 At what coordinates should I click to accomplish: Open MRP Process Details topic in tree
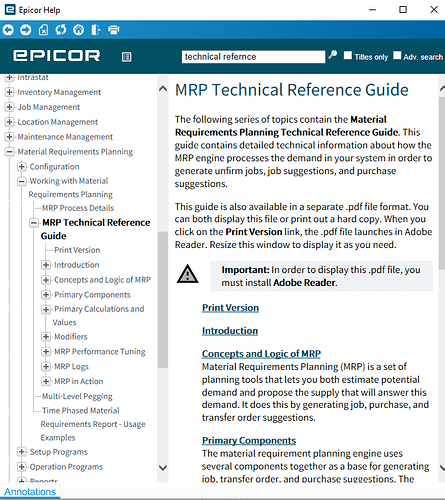point(78,208)
